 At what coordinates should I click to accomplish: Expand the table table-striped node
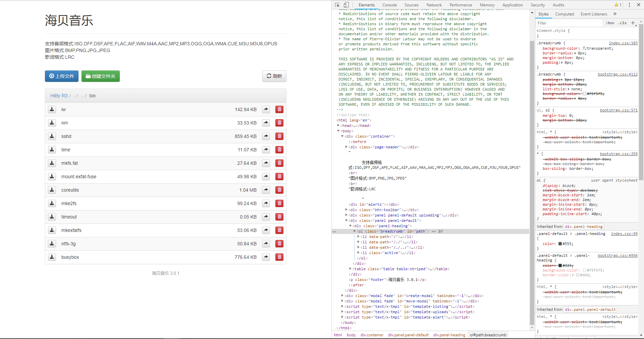[351, 269]
